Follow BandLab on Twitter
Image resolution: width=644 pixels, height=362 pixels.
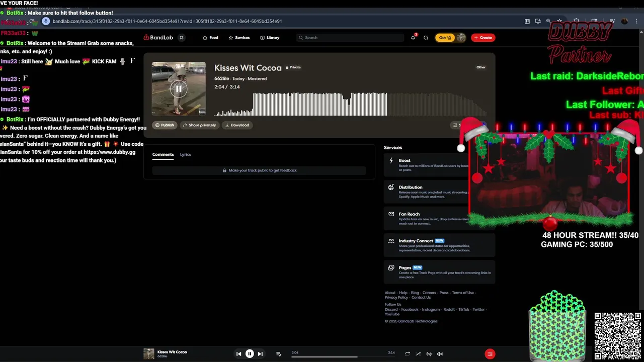478,310
